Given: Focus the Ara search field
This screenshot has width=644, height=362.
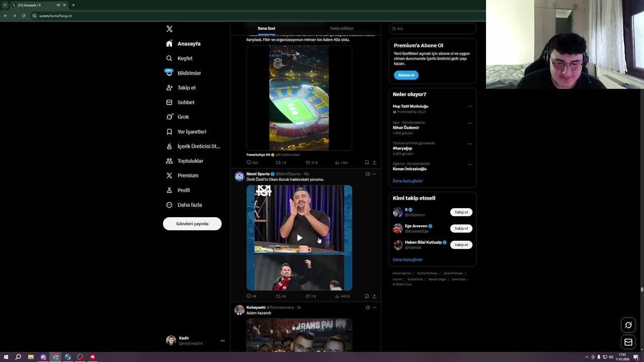Looking at the screenshot, I should point(432,29).
